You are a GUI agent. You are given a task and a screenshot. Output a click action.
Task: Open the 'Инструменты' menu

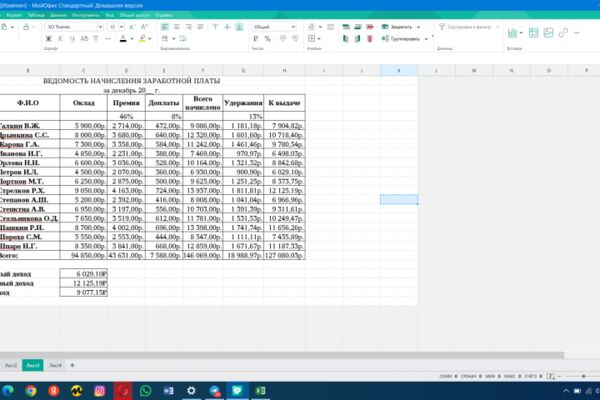click(86, 15)
